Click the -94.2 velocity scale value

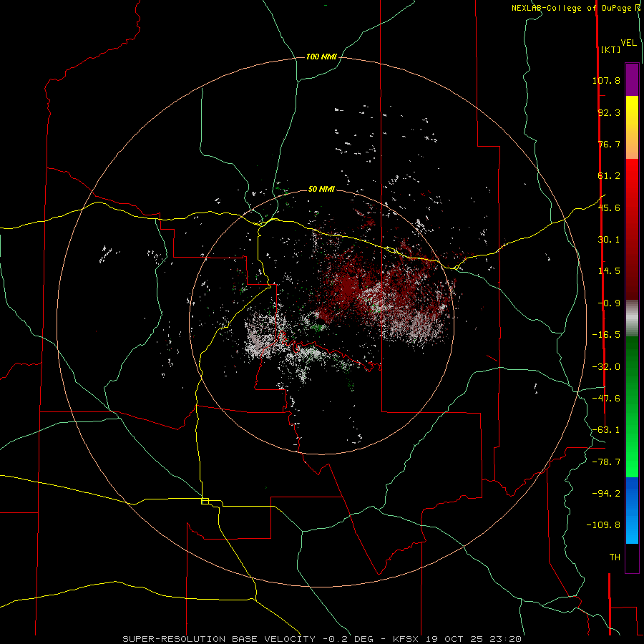tap(606, 493)
